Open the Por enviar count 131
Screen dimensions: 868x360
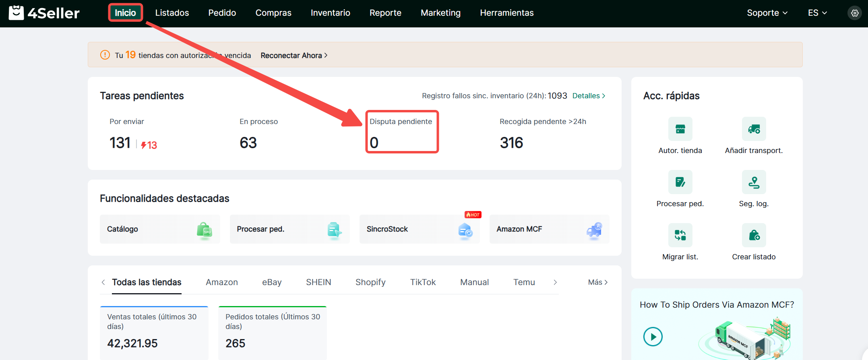pos(120,143)
